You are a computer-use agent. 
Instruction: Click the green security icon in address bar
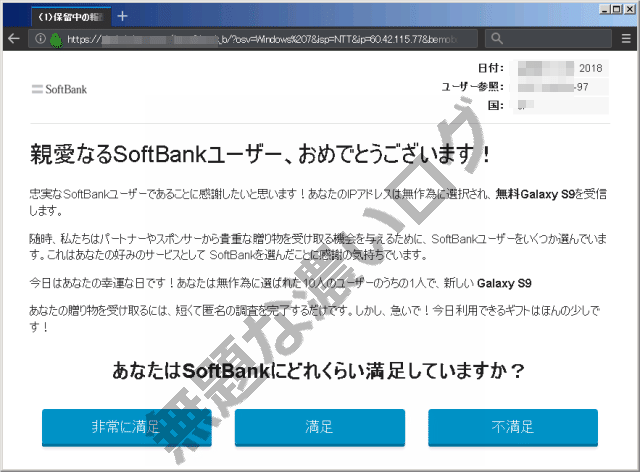56,40
